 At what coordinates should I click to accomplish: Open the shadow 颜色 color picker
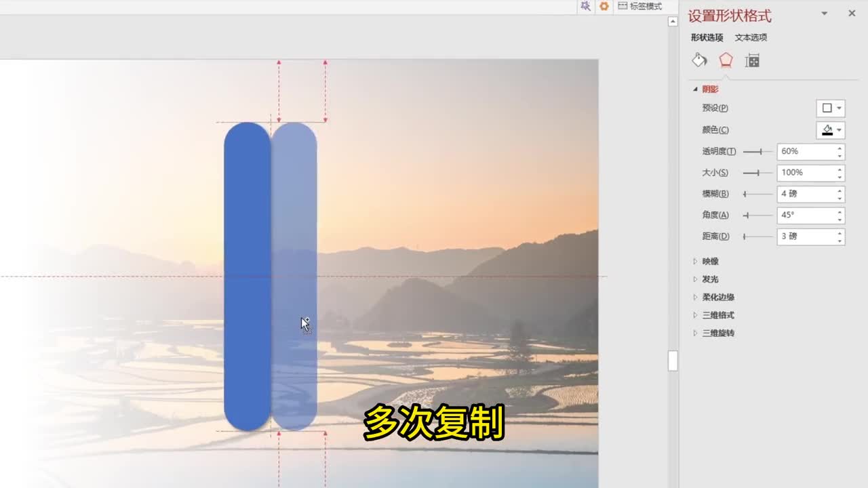point(831,130)
